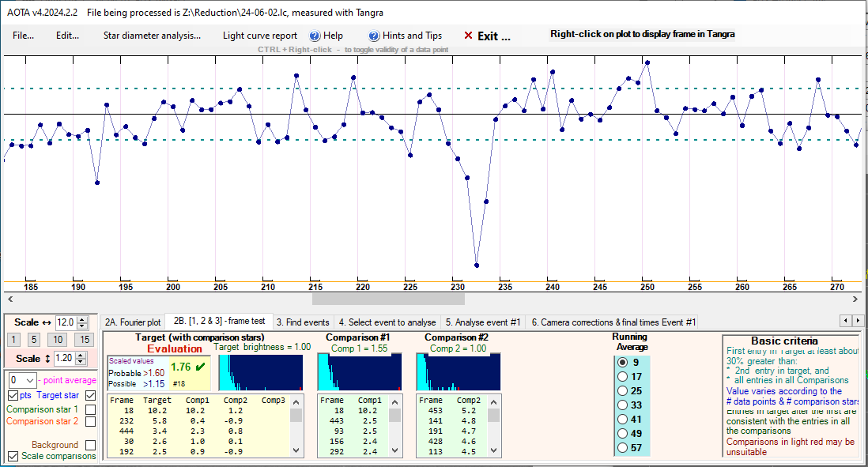The width and height of the screenshot is (868, 467).
Task: Switch to the 3. Find events tab
Action: 303,322
